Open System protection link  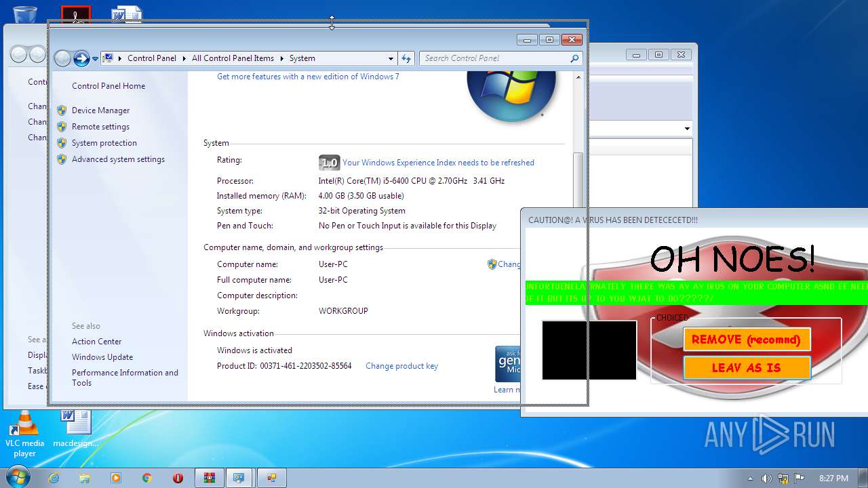tap(104, 143)
